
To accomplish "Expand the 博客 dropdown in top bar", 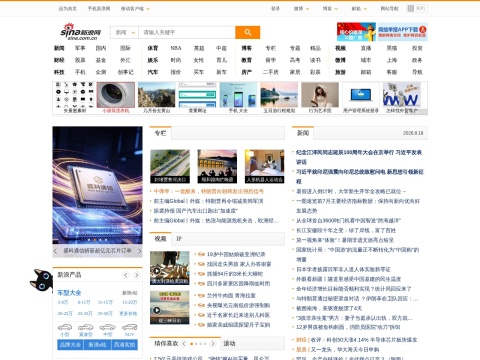I will click(330, 9).
